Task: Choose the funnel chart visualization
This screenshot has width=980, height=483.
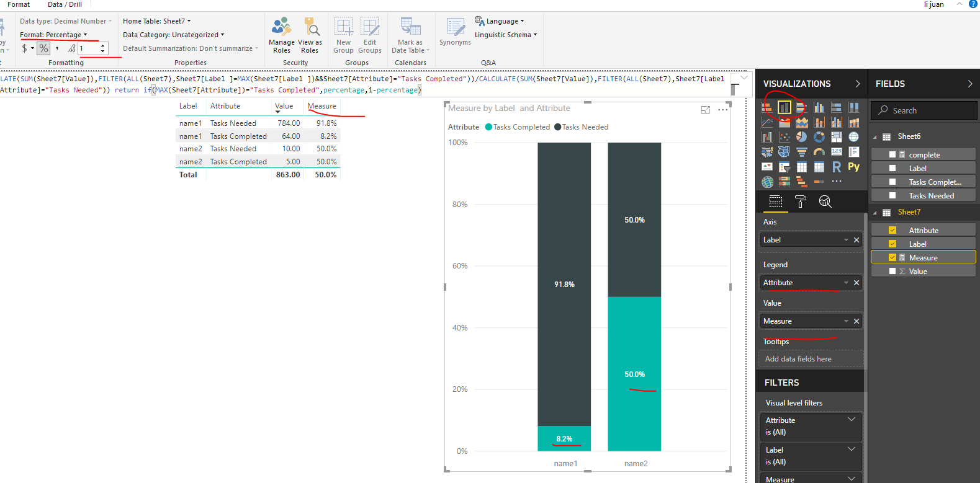Action: tap(802, 152)
